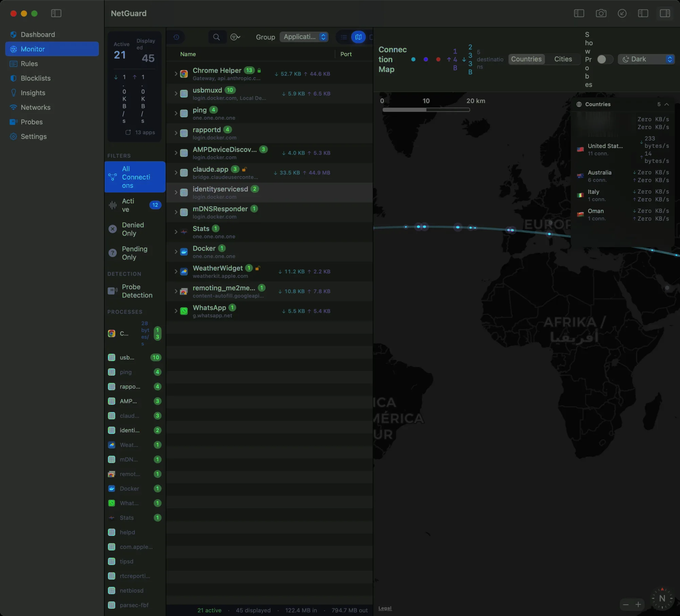Click the Chrome Helper app icon

[184, 74]
